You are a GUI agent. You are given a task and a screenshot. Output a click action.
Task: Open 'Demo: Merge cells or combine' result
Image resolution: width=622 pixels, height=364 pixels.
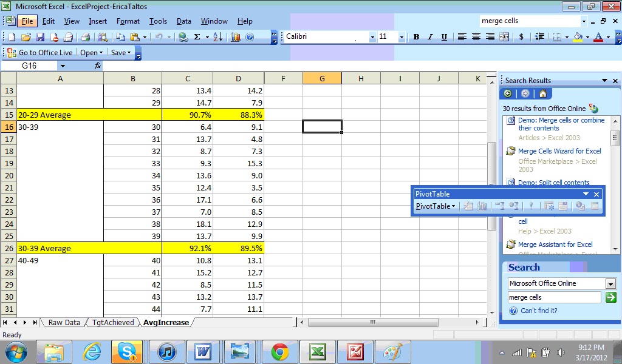tap(561, 124)
